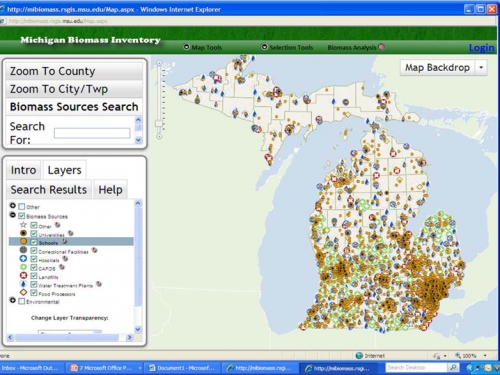This screenshot has height=375, width=500.
Task: Click the green CAFOS layer symbol
Action: tap(23, 267)
